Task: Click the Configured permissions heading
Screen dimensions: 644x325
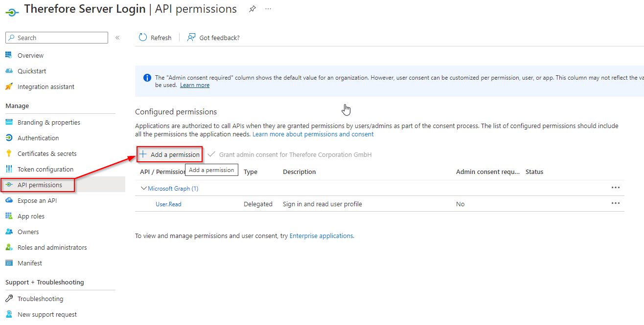Action: click(x=176, y=111)
